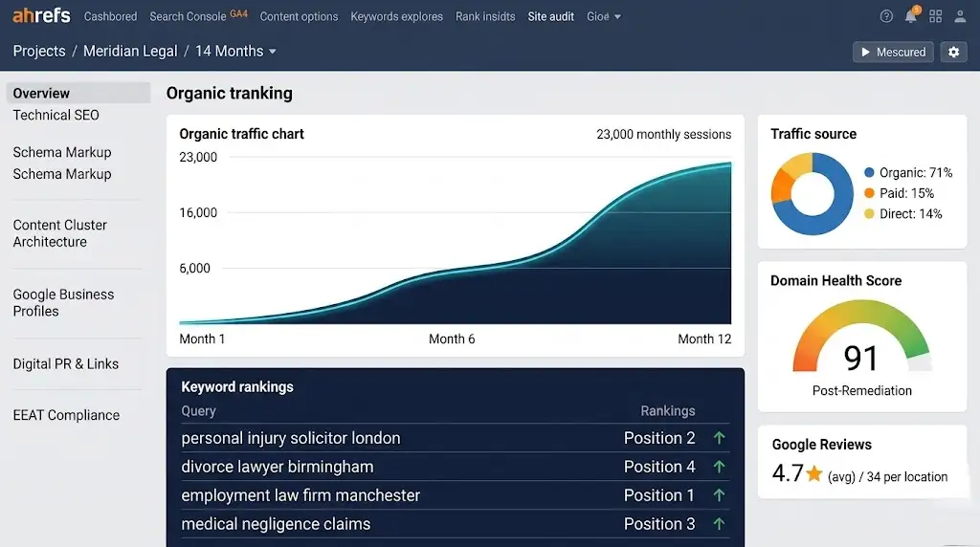980x547 pixels.
Task: Go to Meridian Legal breadcrumb link
Action: click(130, 52)
